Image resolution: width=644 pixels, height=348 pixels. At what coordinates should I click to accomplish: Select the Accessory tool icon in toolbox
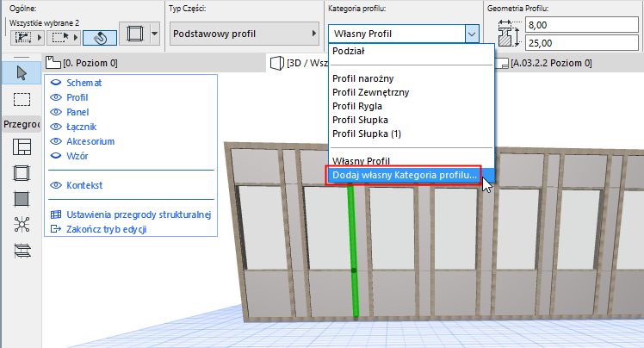click(x=22, y=250)
